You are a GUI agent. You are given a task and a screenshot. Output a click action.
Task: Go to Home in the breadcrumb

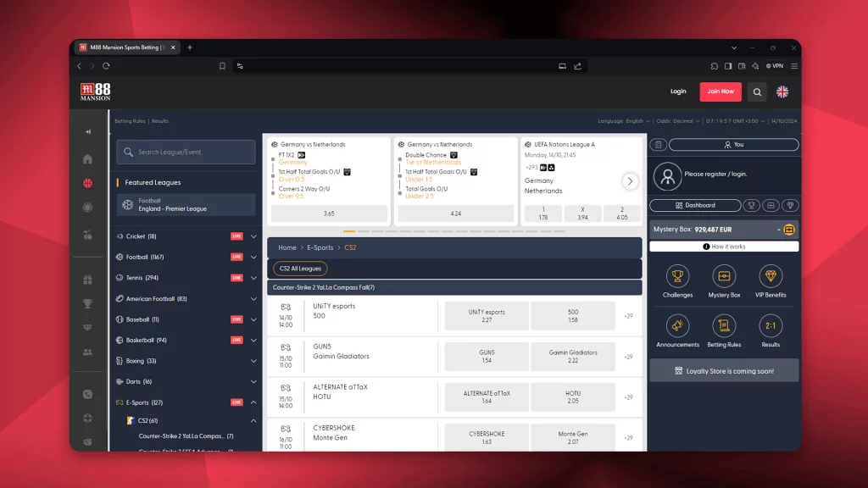[x=287, y=248]
